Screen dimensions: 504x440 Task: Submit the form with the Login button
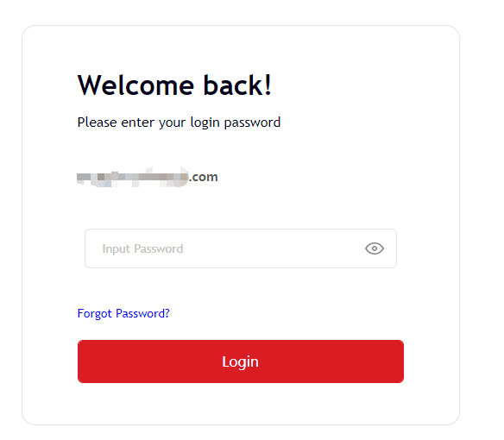tap(241, 361)
